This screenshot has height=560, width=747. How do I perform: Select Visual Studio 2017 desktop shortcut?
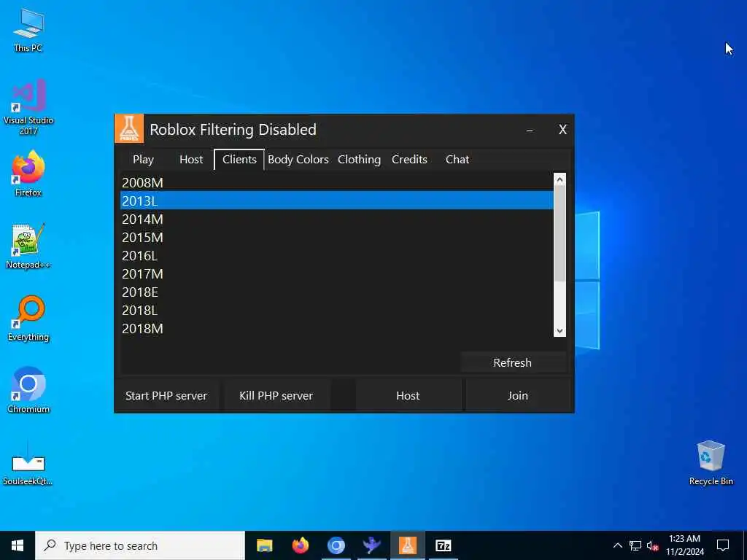[28, 107]
